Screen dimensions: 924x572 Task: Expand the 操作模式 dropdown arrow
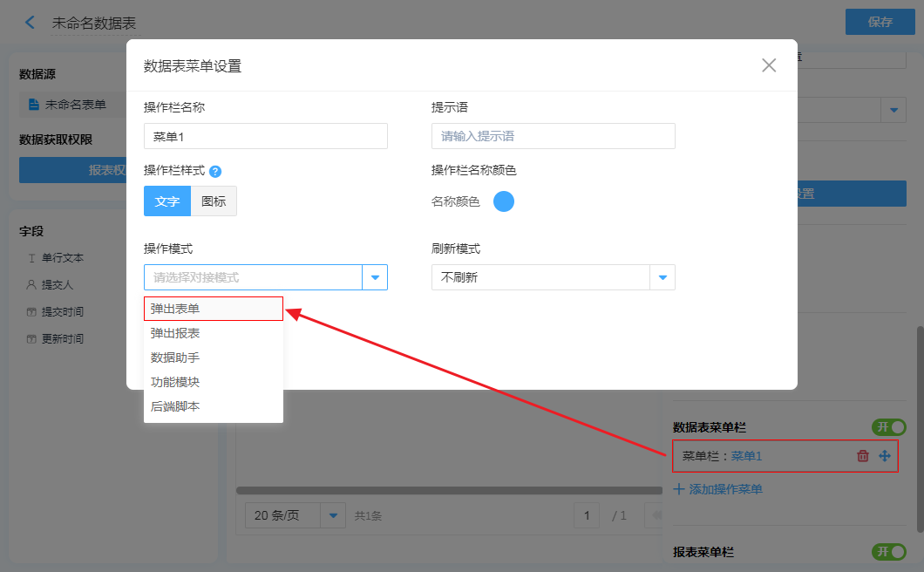click(375, 277)
